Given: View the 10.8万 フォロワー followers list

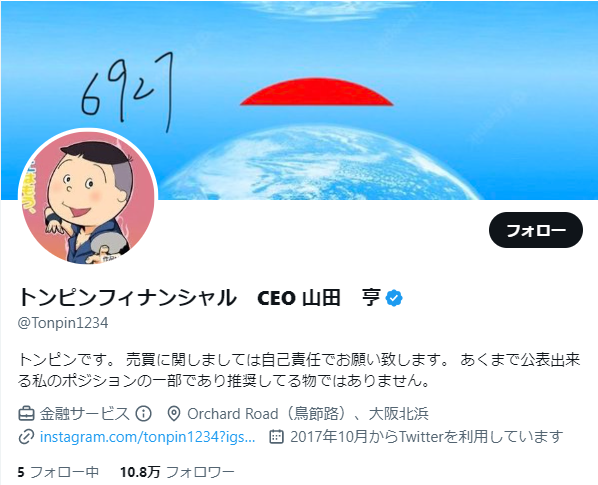Looking at the screenshot, I should [x=177, y=472].
